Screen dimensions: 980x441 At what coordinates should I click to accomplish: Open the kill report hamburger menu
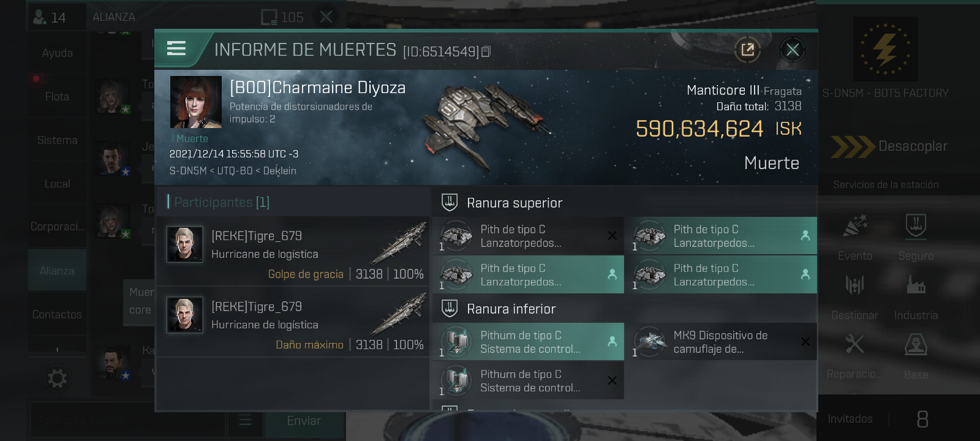pos(176,48)
